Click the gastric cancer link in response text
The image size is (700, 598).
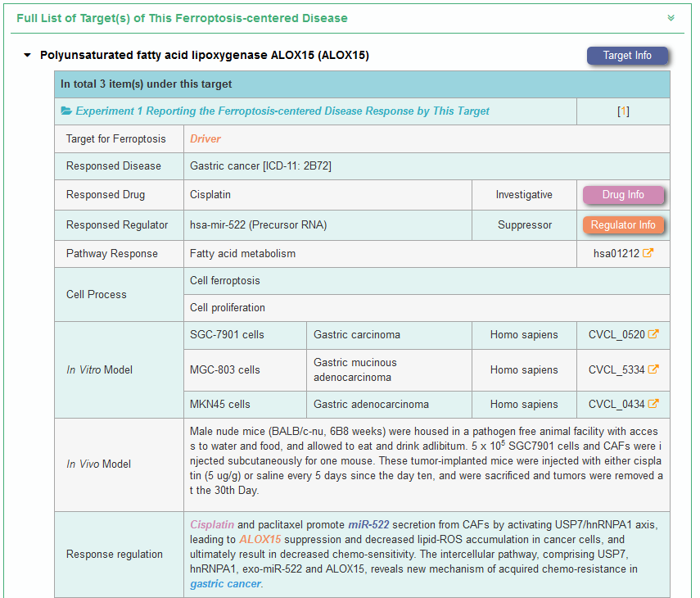tap(226, 583)
